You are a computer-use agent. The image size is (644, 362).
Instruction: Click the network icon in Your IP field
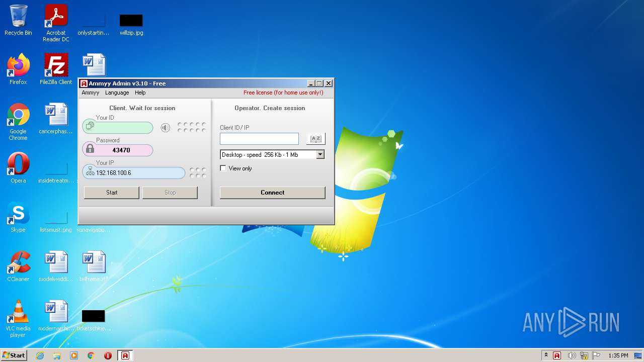(x=90, y=172)
